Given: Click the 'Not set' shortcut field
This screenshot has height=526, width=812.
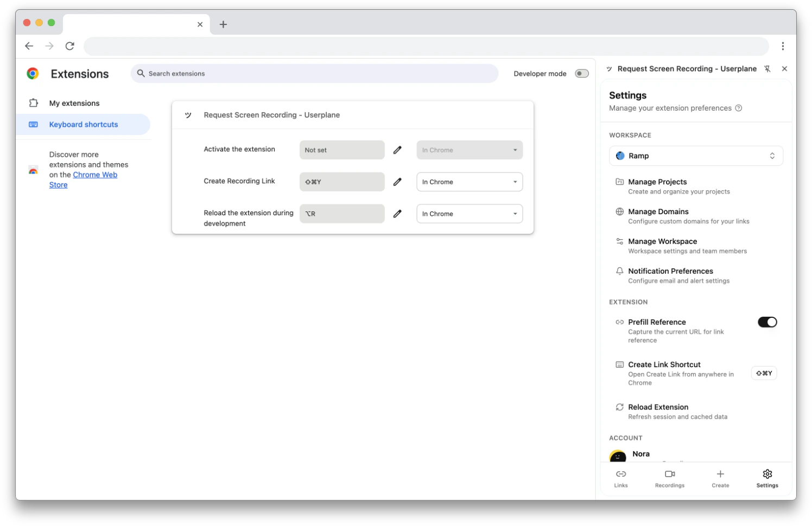Looking at the screenshot, I should pyautogui.click(x=342, y=150).
